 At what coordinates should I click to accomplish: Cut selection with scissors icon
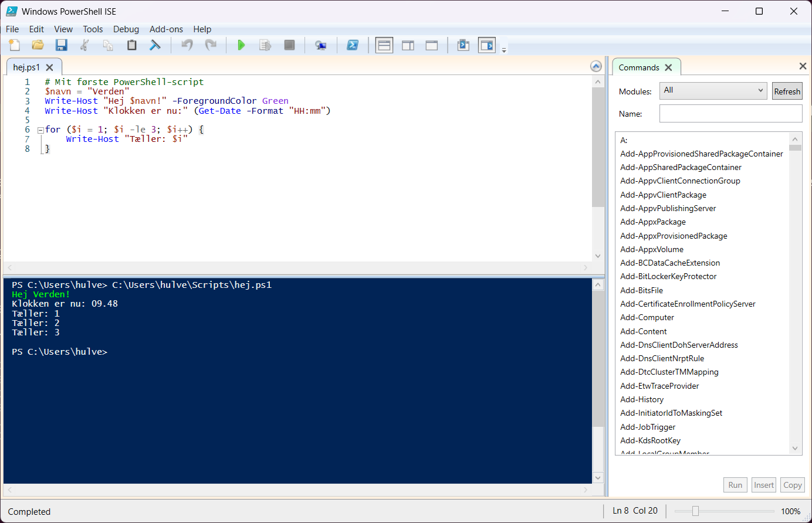pyautogui.click(x=84, y=45)
